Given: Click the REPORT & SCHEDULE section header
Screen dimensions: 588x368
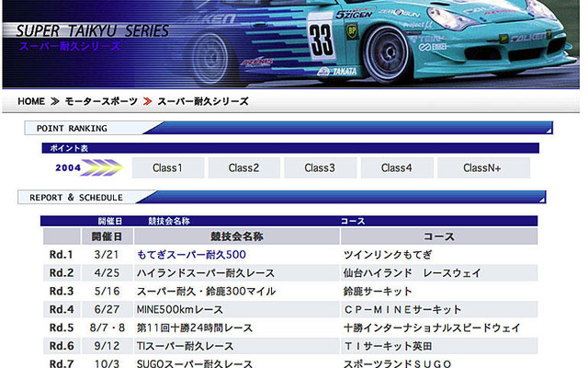Looking at the screenshot, I should coord(282,197).
